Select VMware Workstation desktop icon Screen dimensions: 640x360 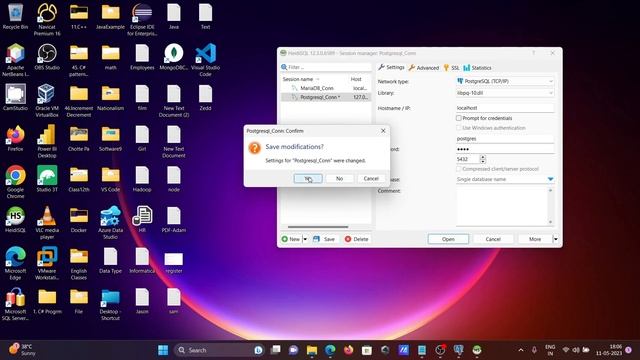click(47, 263)
